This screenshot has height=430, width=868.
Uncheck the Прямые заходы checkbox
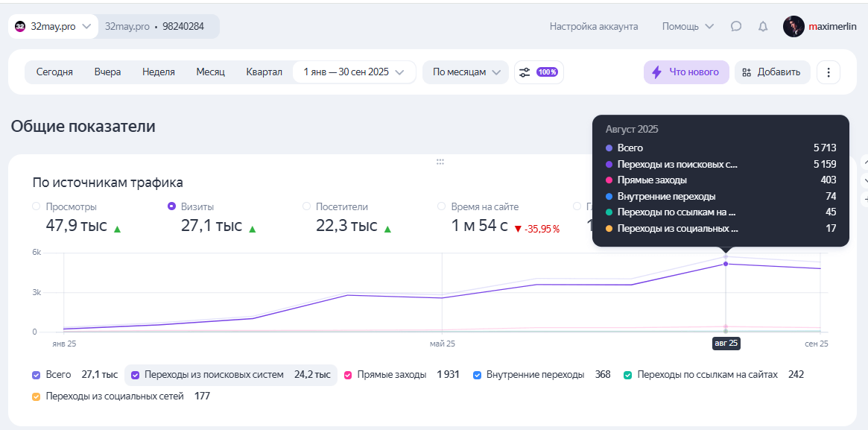(x=347, y=375)
